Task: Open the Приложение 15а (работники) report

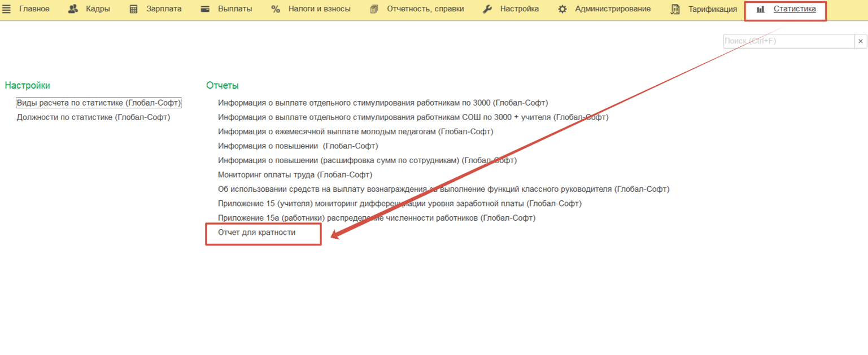Action: click(x=376, y=218)
